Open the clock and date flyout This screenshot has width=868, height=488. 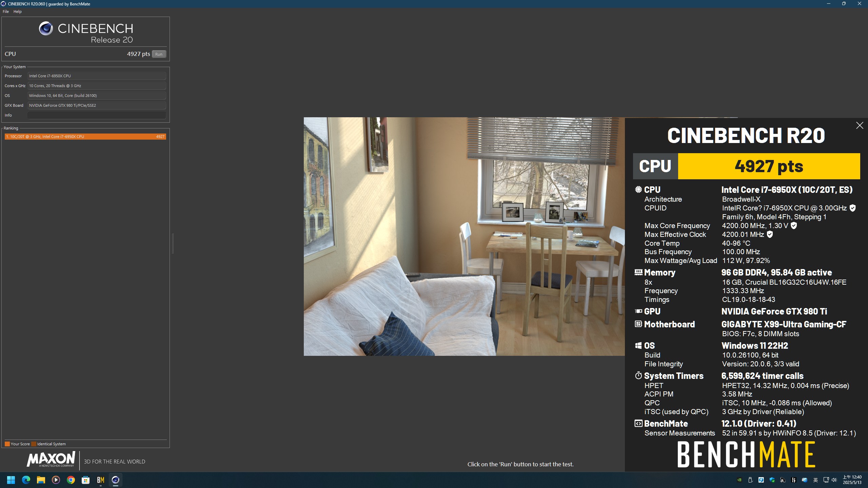(852, 480)
